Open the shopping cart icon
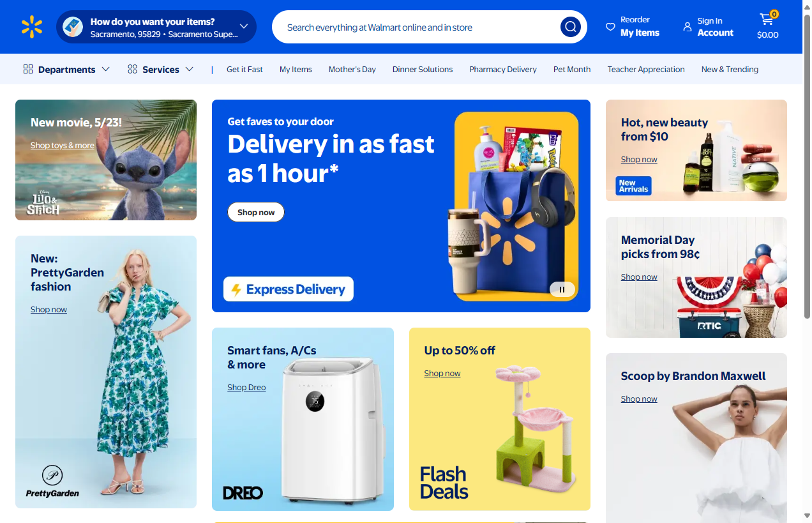This screenshot has height=523, width=812. tap(767, 19)
